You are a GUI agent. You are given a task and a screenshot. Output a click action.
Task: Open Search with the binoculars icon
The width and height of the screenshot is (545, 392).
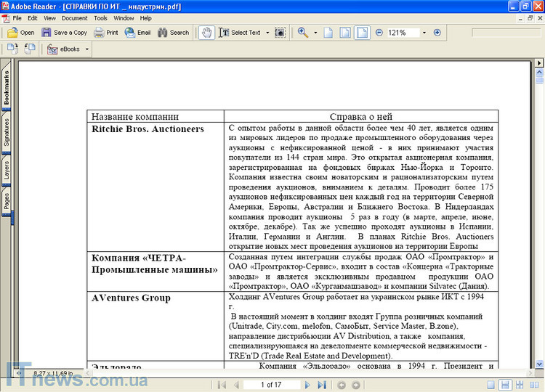pos(173,33)
